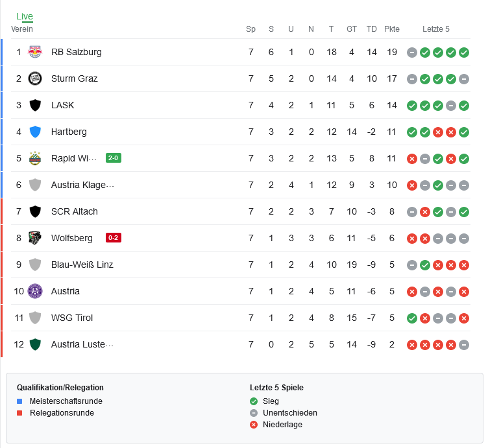This screenshot has height=448, width=488.
Task: Click the Wolfsberg club logo
Action: pos(35,238)
